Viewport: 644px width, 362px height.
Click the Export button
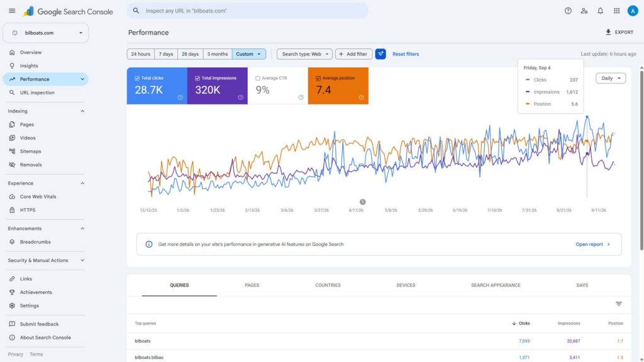point(619,32)
